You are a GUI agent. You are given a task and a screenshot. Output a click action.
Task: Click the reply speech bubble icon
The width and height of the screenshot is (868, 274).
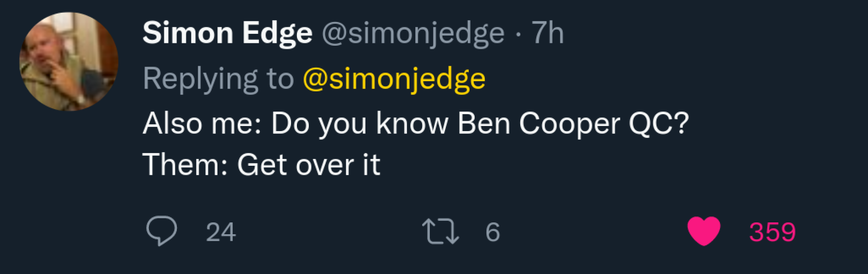(x=161, y=231)
